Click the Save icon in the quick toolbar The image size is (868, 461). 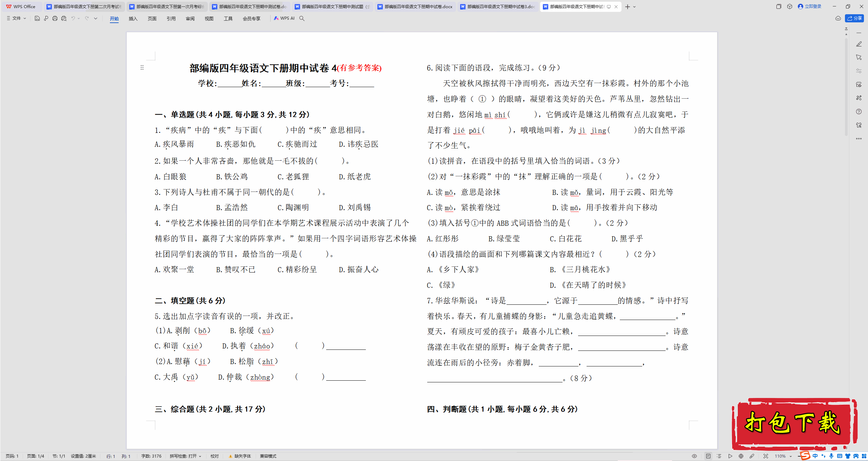tap(37, 18)
